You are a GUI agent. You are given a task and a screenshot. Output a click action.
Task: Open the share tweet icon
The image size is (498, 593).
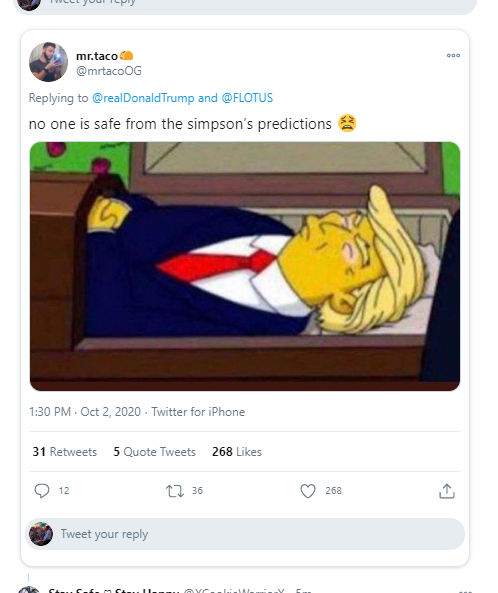[x=447, y=491]
